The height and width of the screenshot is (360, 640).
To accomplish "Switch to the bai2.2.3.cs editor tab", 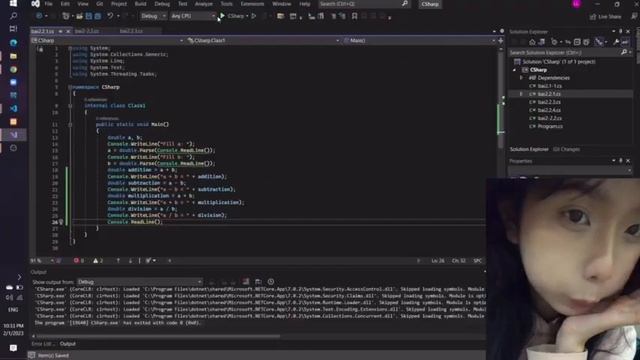I will 131,31.
